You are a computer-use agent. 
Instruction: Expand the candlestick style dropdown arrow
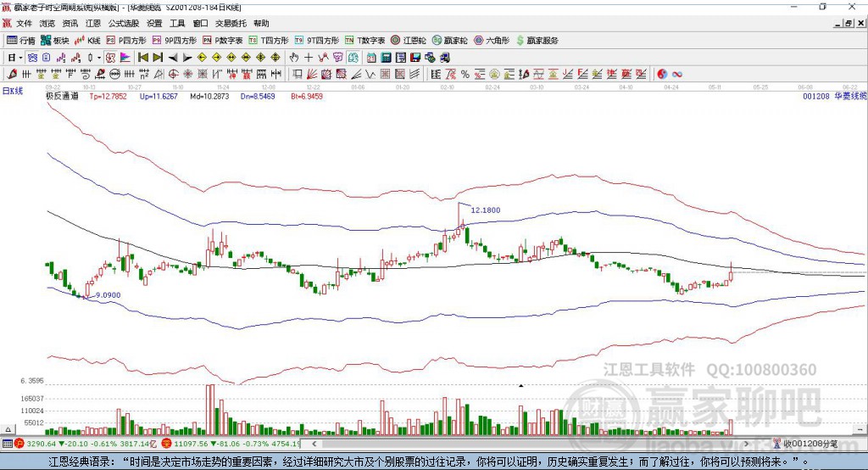99,58
